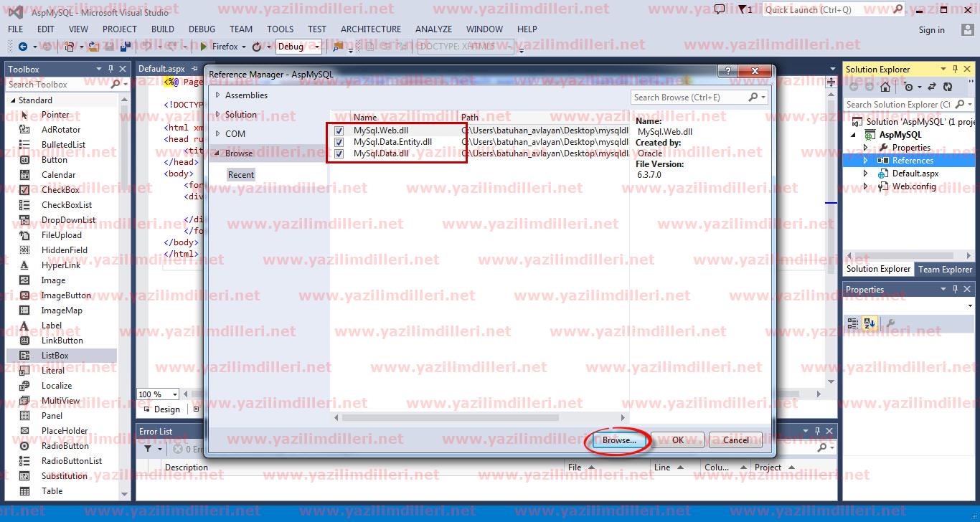The height and width of the screenshot is (522, 980).
Task: Collapse the Standard toolbox group
Action: (13, 100)
